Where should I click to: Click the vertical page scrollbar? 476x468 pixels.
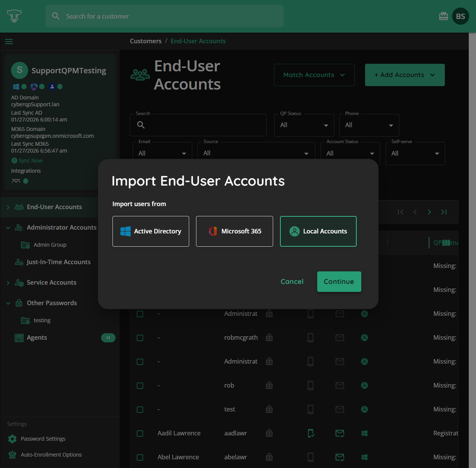(x=472, y=250)
